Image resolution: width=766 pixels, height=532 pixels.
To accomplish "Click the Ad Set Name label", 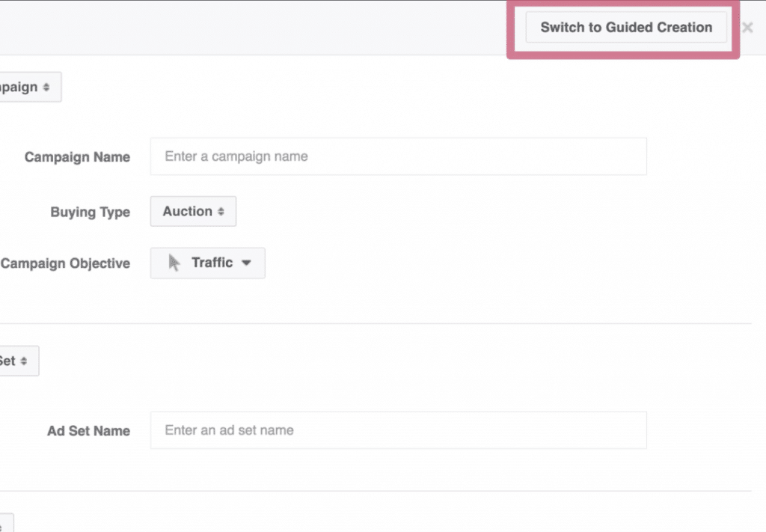I will tap(88, 431).
